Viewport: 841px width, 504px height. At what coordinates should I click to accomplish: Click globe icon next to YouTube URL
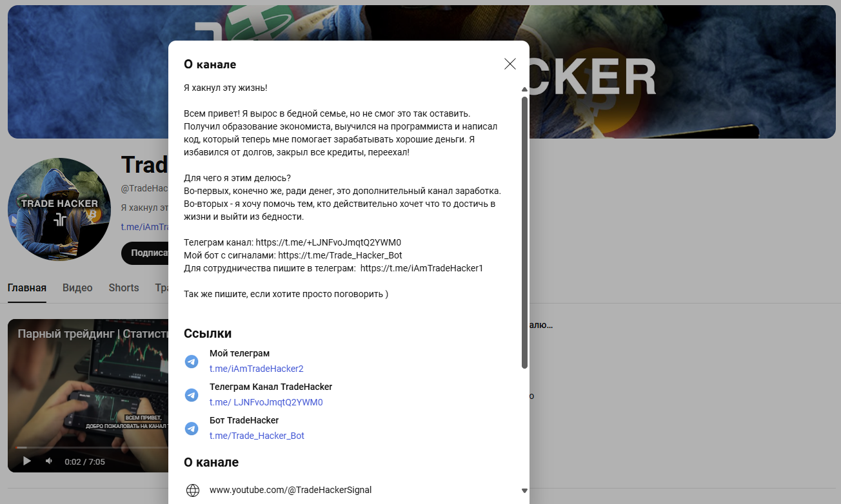pos(192,490)
